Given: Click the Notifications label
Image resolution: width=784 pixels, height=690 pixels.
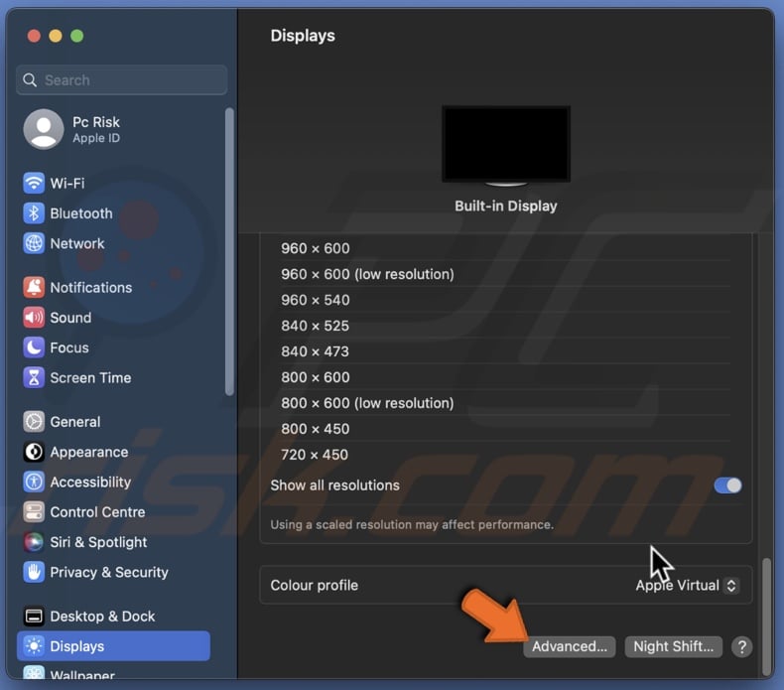Looking at the screenshot, I should click(x=91, y=288).
